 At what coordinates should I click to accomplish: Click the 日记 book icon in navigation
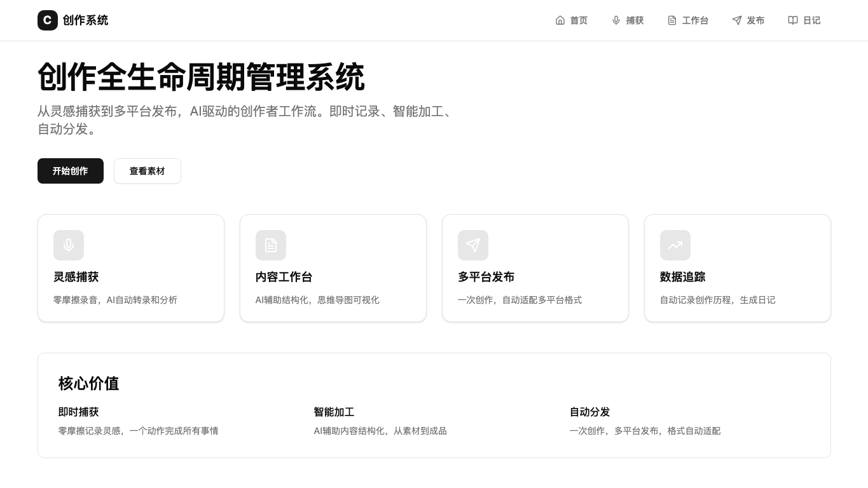point(793,20)
